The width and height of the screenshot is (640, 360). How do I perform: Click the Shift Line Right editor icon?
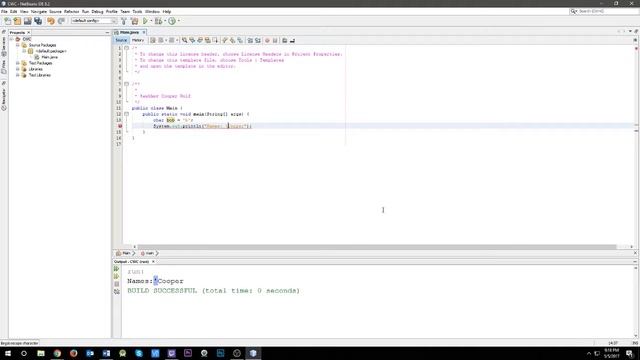tap(258, 40)
